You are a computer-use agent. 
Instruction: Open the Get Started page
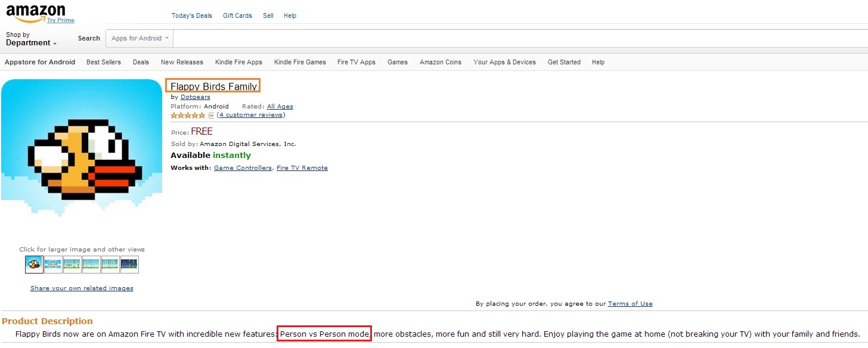tap(564, 62)
